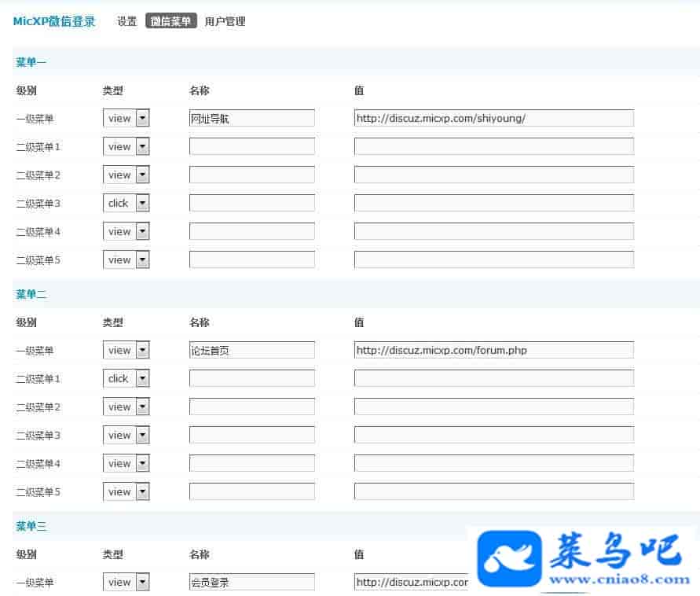Click the value field with shiyoung URL
The width and height of the screenshot is (700, 596).
click(493, 118)
